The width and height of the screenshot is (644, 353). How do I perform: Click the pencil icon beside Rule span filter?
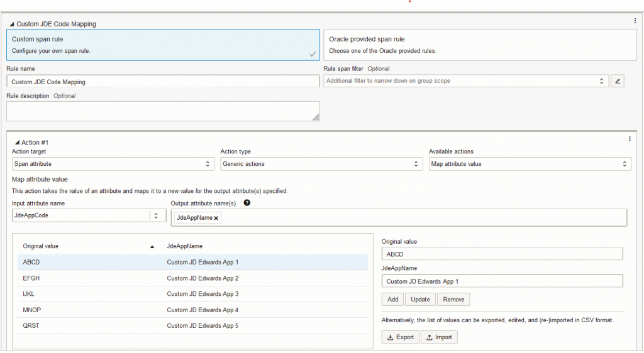pos(617,81)
